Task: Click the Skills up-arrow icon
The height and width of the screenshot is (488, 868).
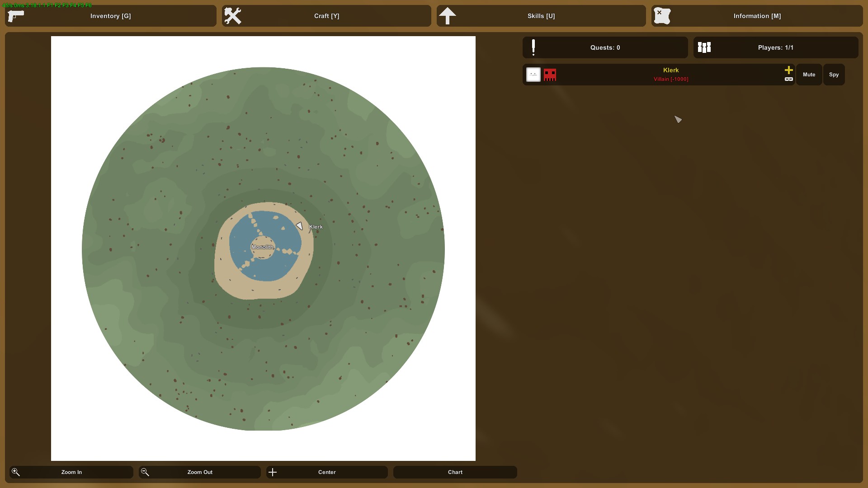Action: (x=448, y=16)
